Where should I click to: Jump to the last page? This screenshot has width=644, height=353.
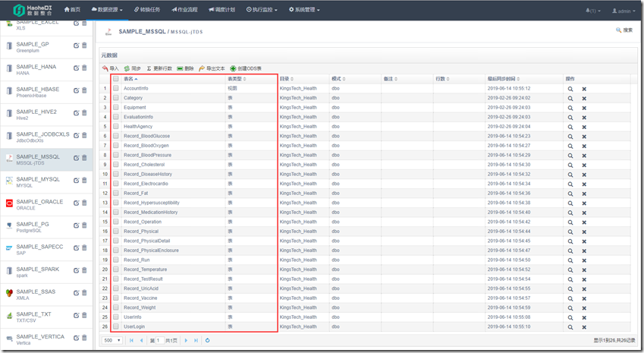(x=196, y=340)
